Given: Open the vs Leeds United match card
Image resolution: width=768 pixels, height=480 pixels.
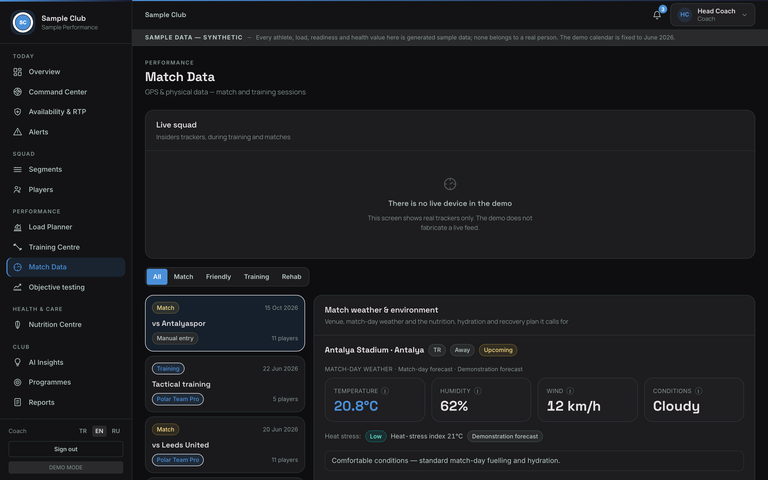Looking at the screenshot, I should tap(225, 445).
